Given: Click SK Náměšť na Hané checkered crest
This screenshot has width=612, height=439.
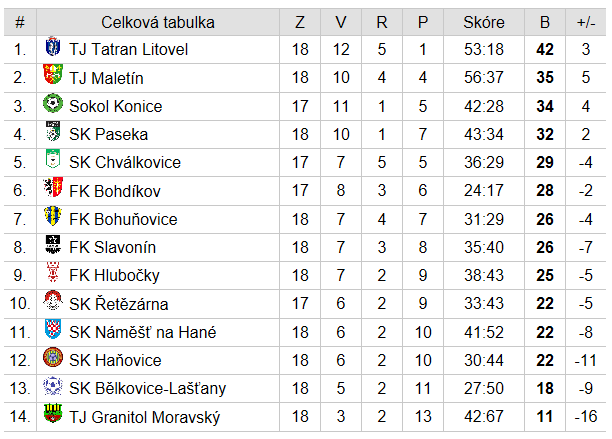Looking at the screenshot, I should [53, 329].
